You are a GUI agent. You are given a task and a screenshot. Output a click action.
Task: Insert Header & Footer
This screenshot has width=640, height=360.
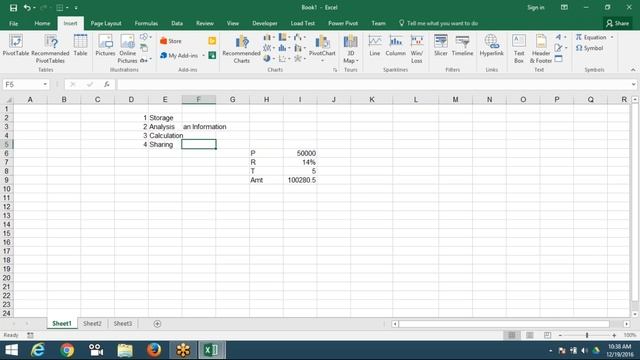pyautogui.click(x=541, y=49)
